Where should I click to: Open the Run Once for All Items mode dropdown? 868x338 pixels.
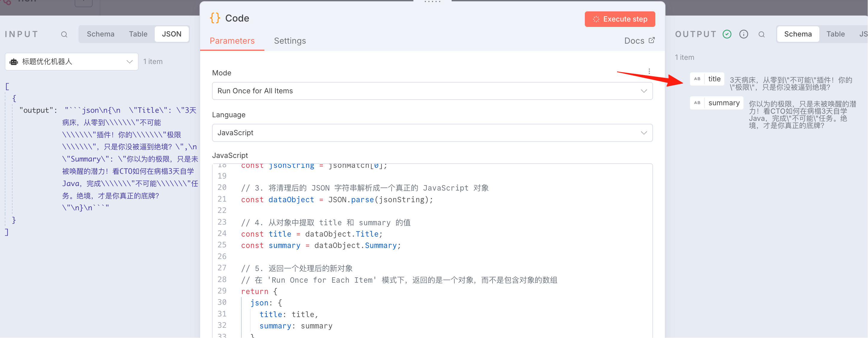pos(432,91)
